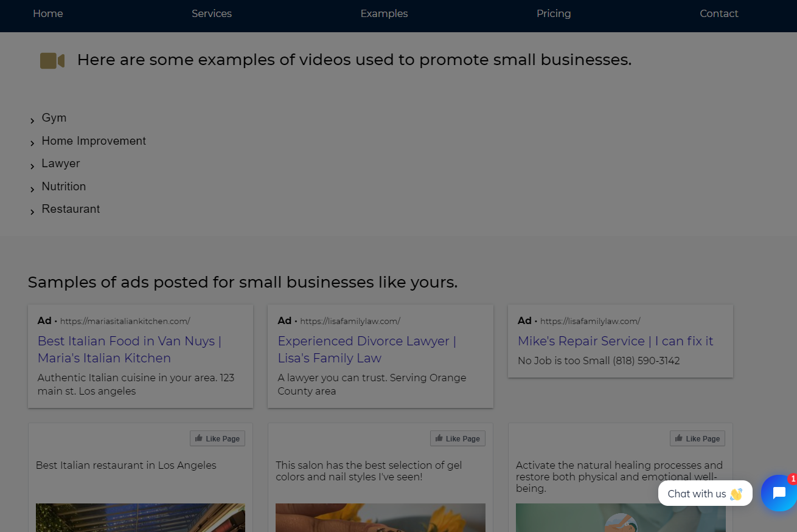This screenshot has width=797, height=532.
Task: Click lisafamilylaw.com URL in Mike's Repair ad
Action: [x=590, y=321]
